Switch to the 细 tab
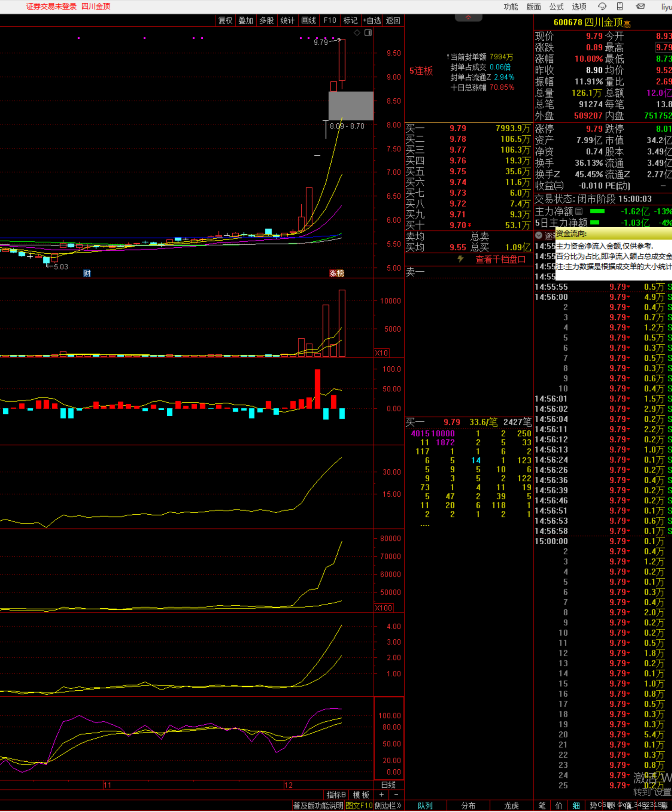Viewport: 672px width, 812px height. 576,806
